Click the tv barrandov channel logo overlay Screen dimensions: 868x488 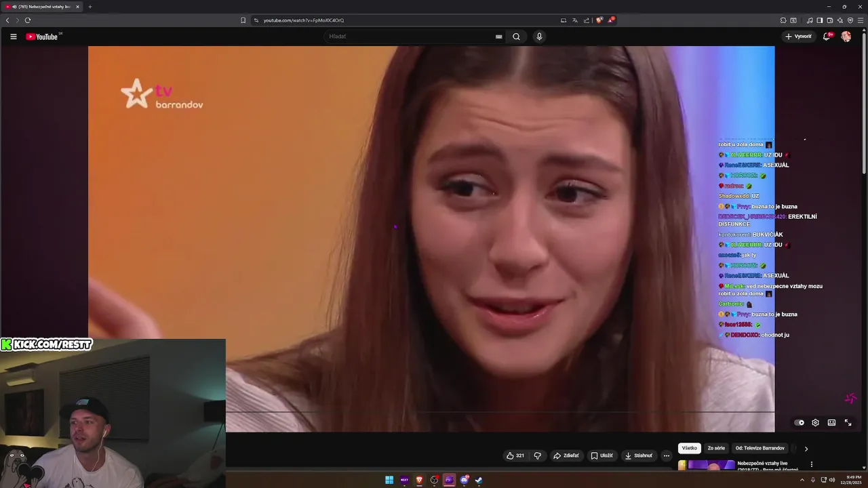(162, 94)
